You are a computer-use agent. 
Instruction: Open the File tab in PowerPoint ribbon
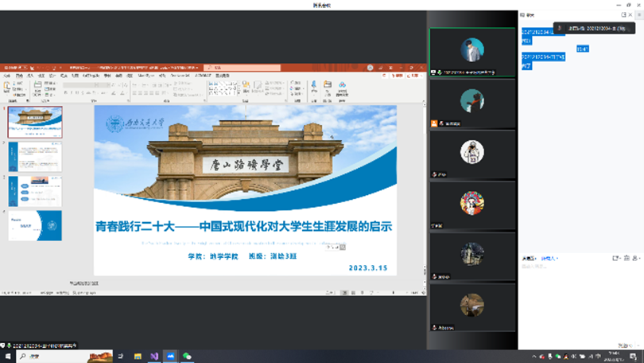[6, 76]
